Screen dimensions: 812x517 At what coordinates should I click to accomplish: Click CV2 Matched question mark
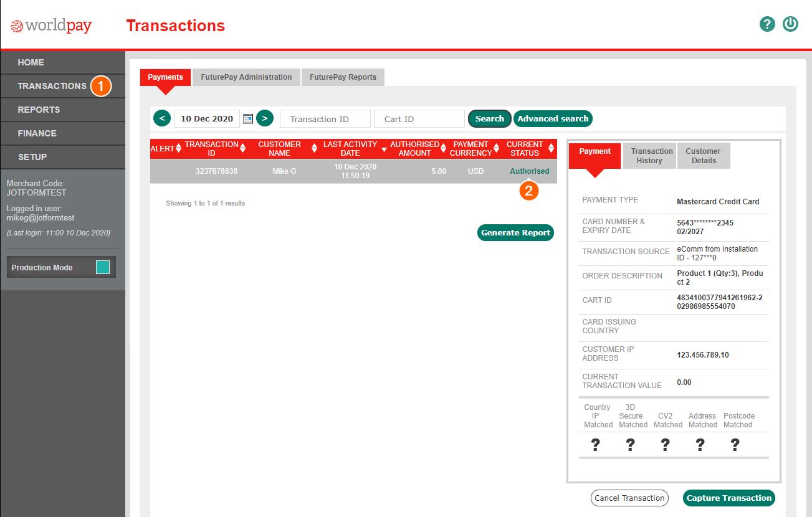[666, 445]
